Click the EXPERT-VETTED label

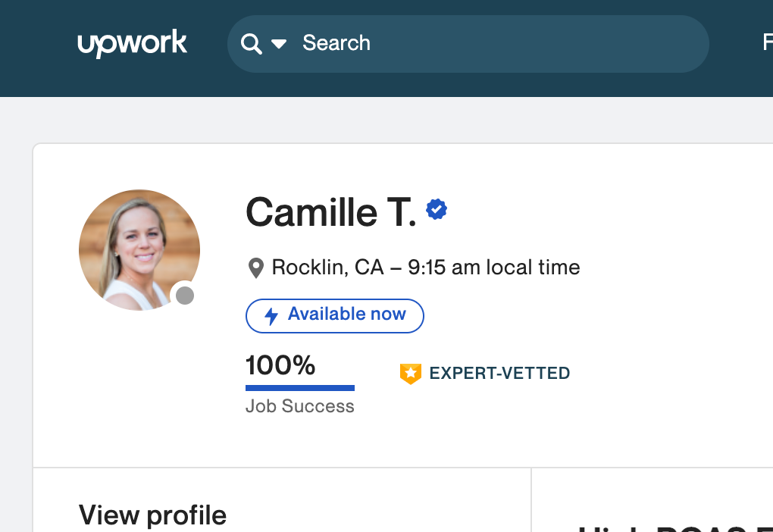(x=499, y=373)
